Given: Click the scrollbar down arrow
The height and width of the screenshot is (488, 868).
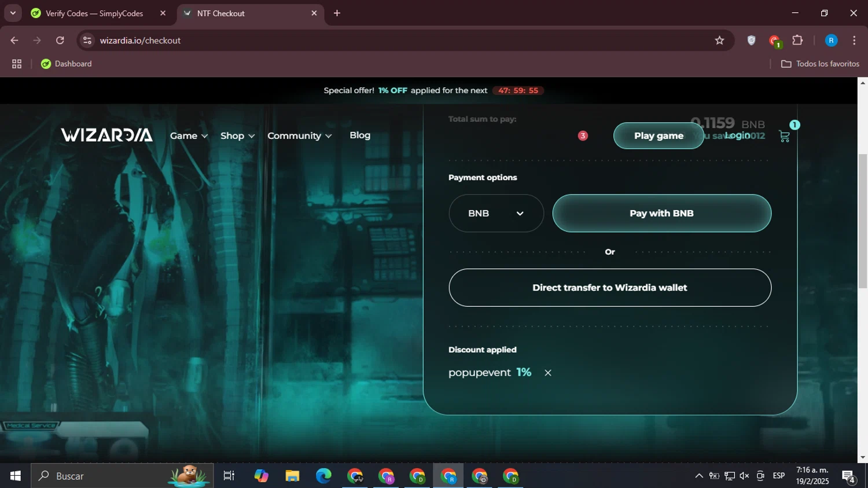Looking at the screenshot, I should pos(862,457).
